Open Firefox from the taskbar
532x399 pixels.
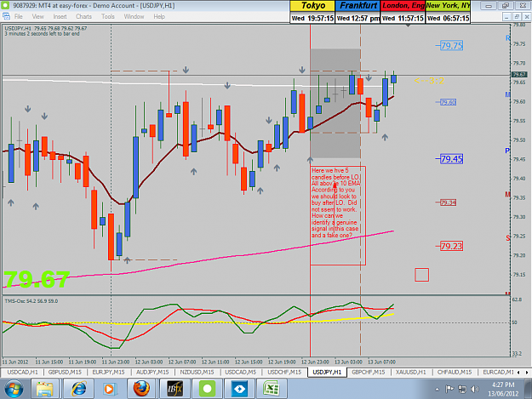pos(141,389)
